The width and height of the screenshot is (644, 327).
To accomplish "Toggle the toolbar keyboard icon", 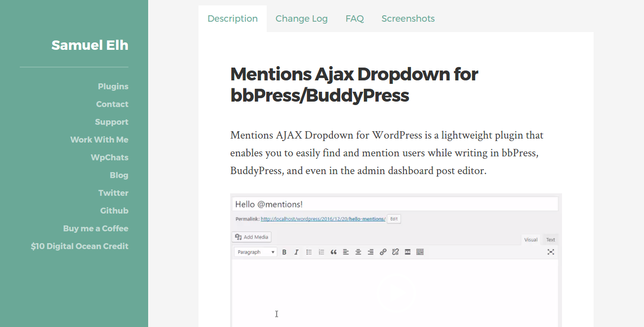I will pos(420,252).
